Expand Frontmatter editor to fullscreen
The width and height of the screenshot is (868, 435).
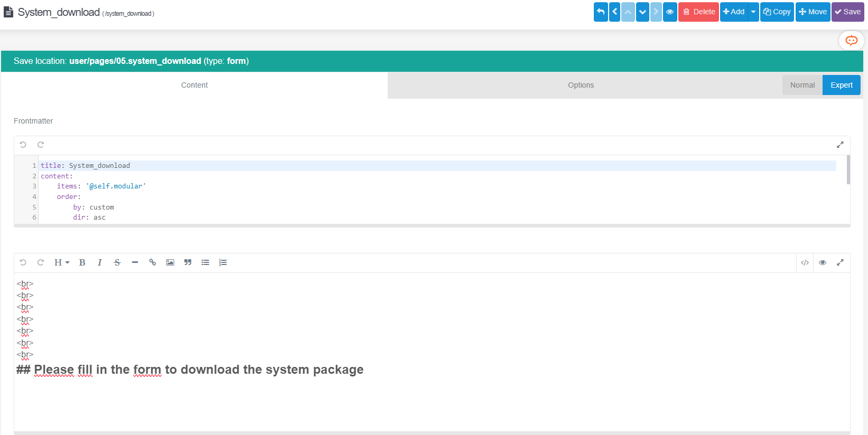pyautogui.click(x=840, y=145)
